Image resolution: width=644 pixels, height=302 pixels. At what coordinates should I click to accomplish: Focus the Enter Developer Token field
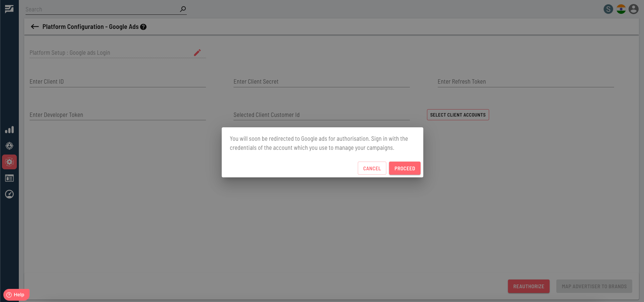click(x=118, y=115)
